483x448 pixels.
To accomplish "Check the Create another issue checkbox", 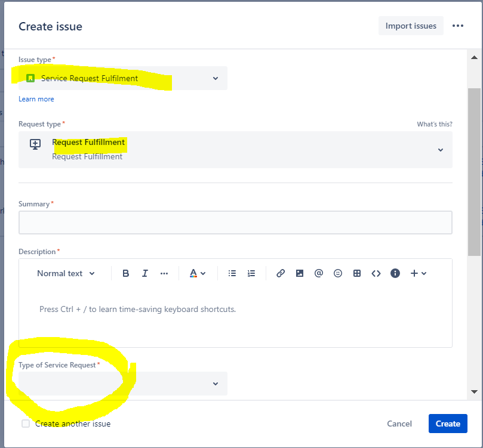I will point(26,424).
